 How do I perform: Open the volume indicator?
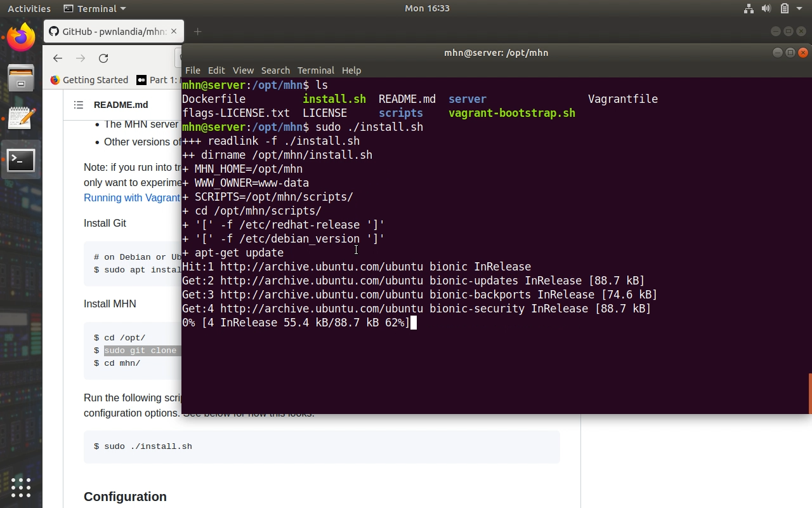pyautogui.click(x=766, y=8)
